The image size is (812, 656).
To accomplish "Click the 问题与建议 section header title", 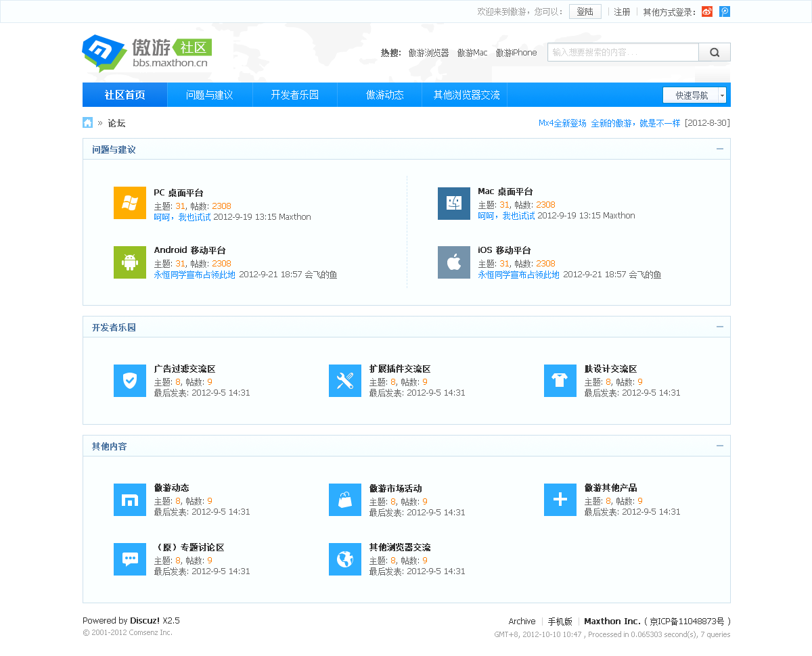I will tap(114, 149).
